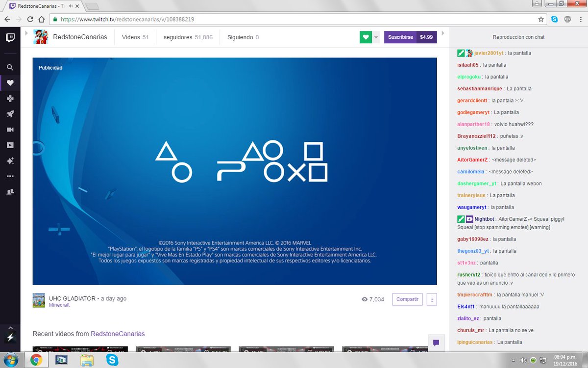Mute the tab using the speaker icon
Image resolution: width=588 pixels, height=368 pixels.
pyautogui.click(x=72, y=6)
